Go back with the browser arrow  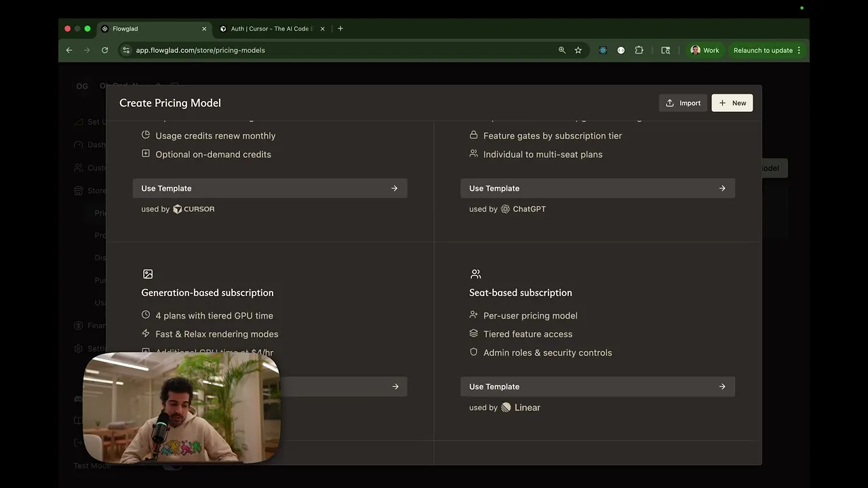(x=69, y=50)
